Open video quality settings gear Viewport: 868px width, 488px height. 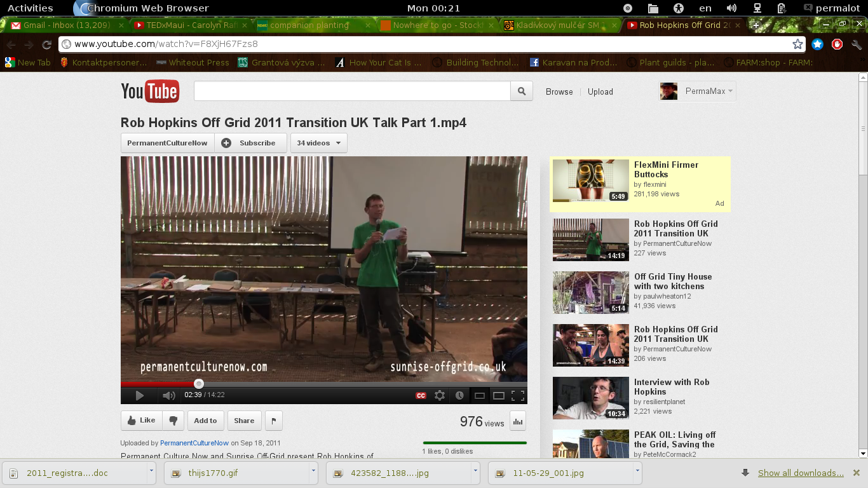coord(440,395)
